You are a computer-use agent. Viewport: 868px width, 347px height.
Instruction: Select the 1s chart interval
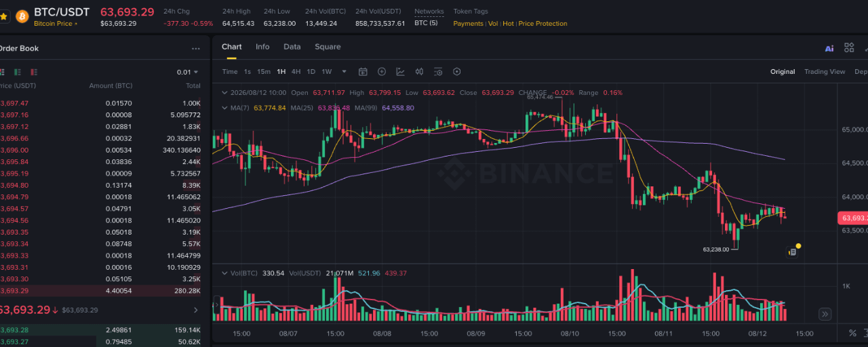click(x=248, y=72)
